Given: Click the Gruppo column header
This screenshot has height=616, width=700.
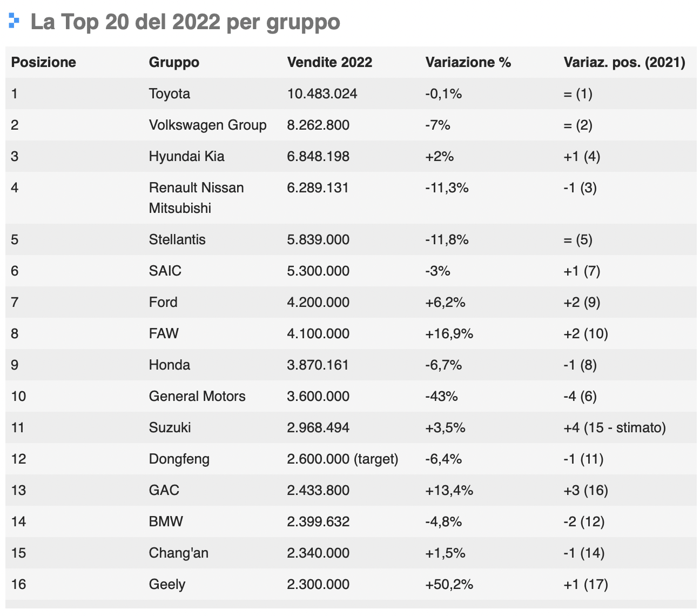Looking at the screenshot, I should pos(174,62).
